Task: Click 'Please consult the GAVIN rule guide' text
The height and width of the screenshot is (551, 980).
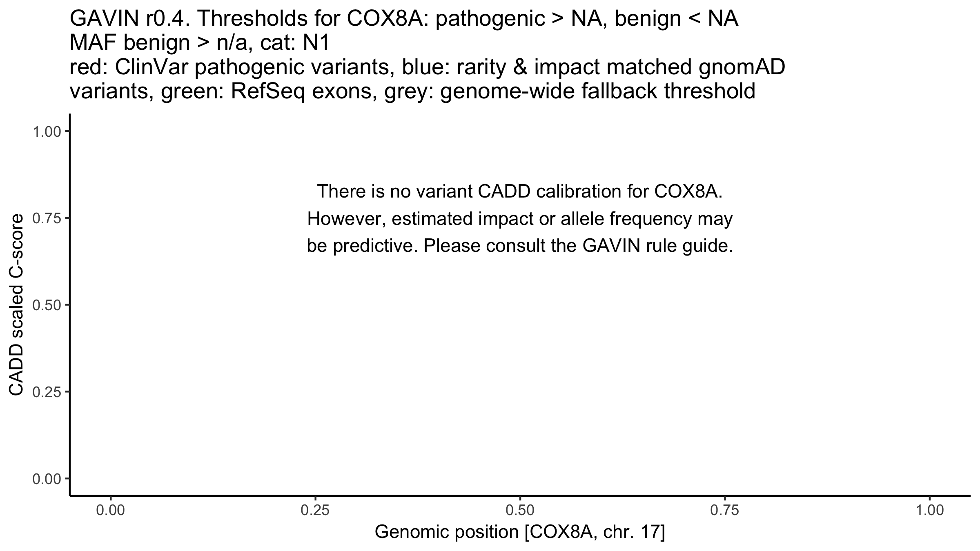Action: click(x=578, y=246)
